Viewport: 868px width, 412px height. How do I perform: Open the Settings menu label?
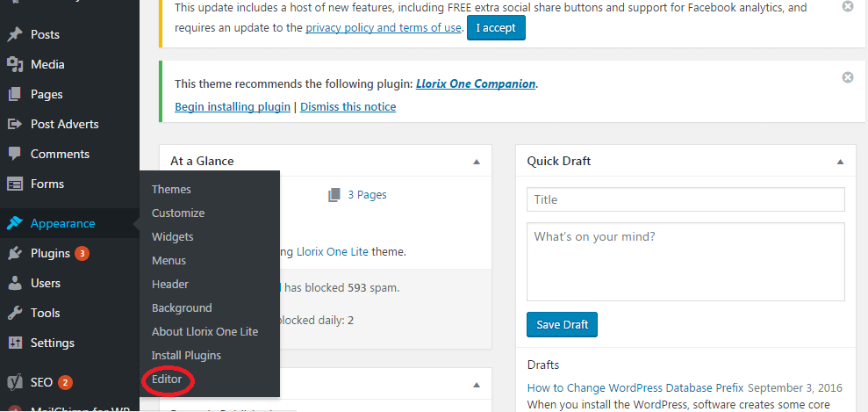pyautogui.click(x=53, y=343)
